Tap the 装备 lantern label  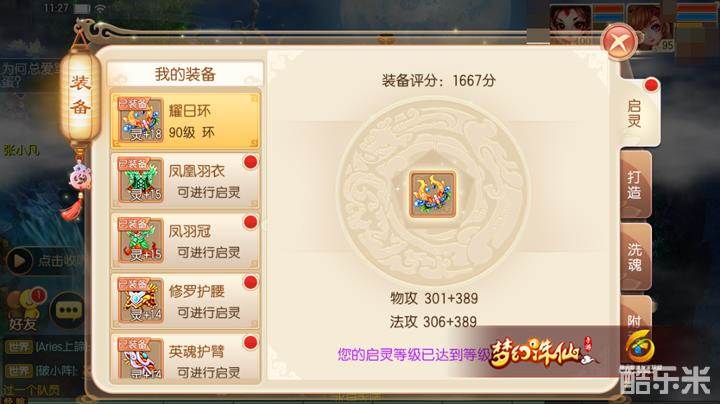[80, 95]
